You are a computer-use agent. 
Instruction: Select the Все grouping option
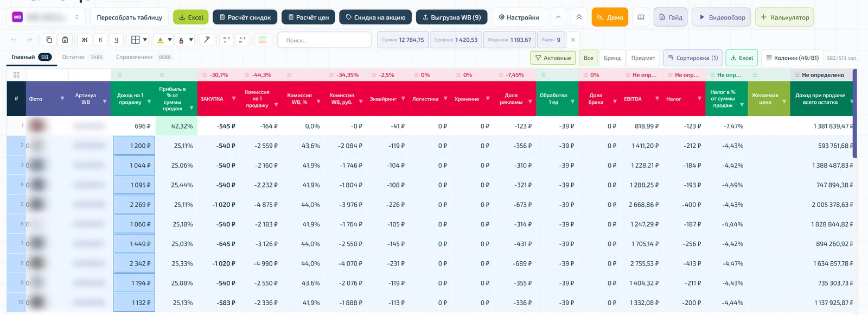click(588, 58)
